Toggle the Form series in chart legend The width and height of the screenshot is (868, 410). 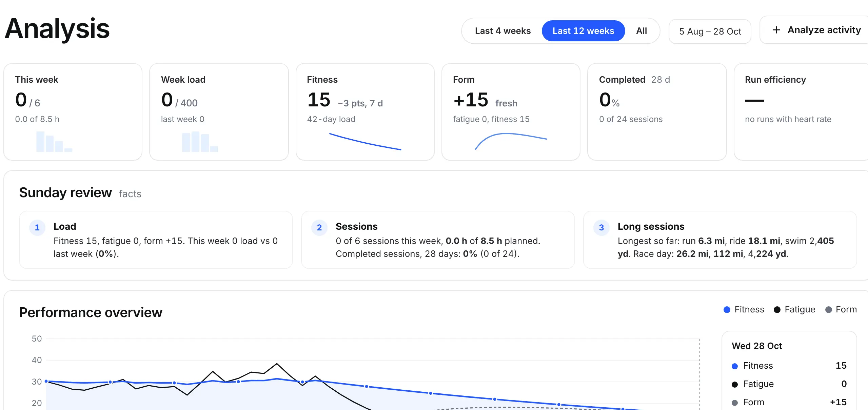[841, 309]
